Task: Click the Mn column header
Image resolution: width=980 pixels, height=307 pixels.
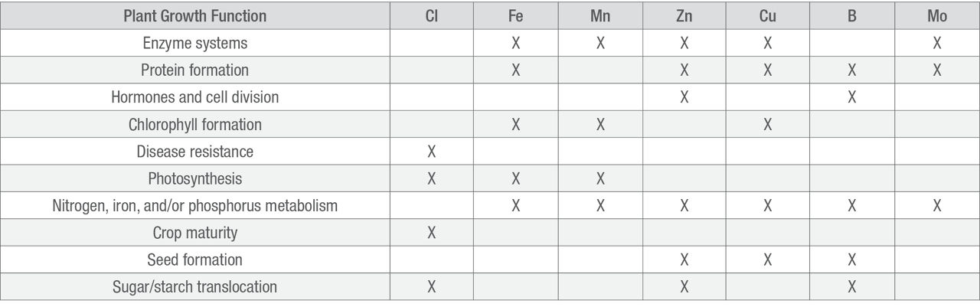Action: (x=600, y=16)
